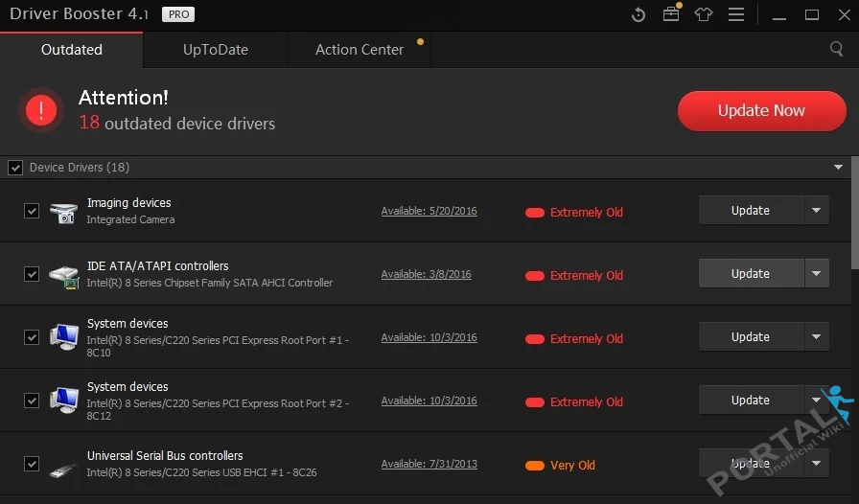Switch to the UpToDate tab
The image size is (859, 504).
216,50
